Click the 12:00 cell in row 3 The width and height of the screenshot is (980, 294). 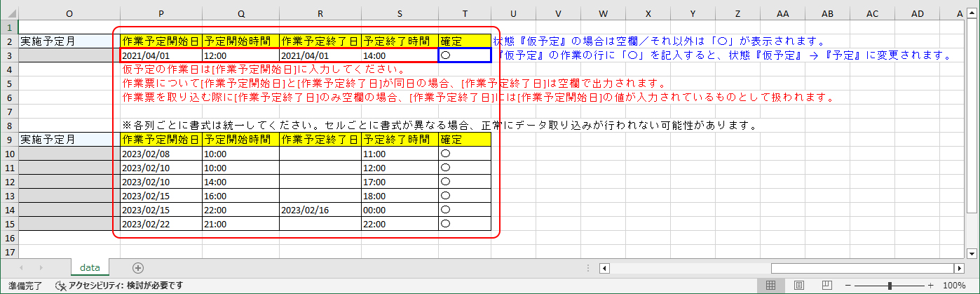[240, 55]
